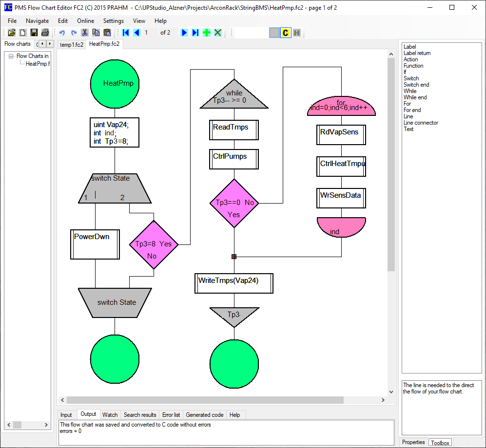The height and width of the screenshot is (448, 486).
Task: Open the Online menu
Action: point(85,21)
